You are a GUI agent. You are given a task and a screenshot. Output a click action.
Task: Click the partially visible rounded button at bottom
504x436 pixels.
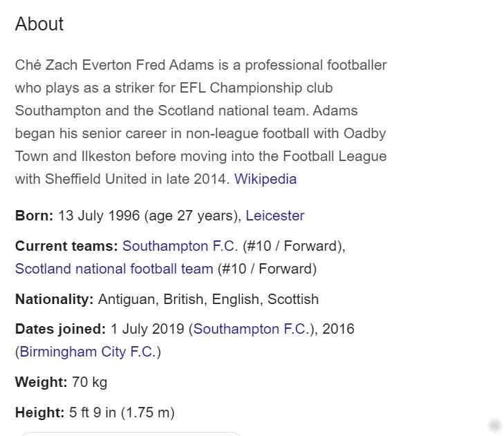tap(131, 433)
